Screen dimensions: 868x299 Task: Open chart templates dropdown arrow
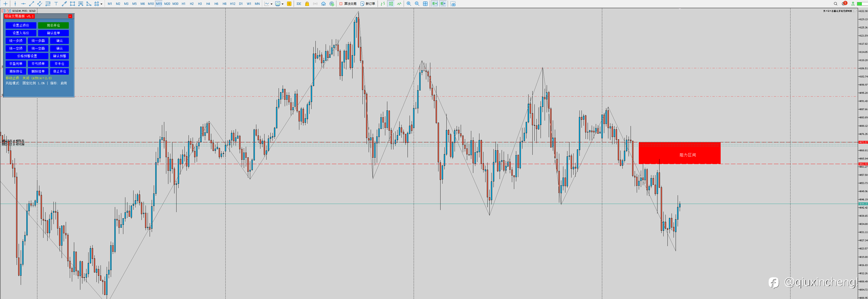coord(282,4)
